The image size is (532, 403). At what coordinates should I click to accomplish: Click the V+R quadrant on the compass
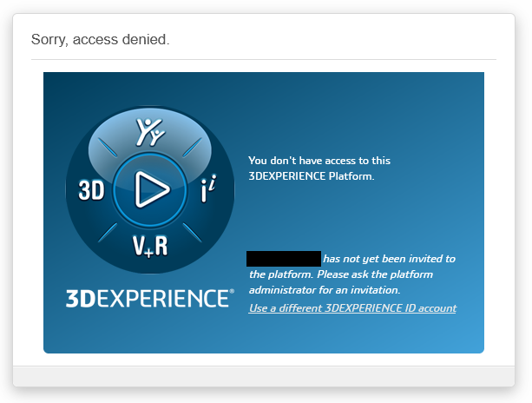pos(150,246)
